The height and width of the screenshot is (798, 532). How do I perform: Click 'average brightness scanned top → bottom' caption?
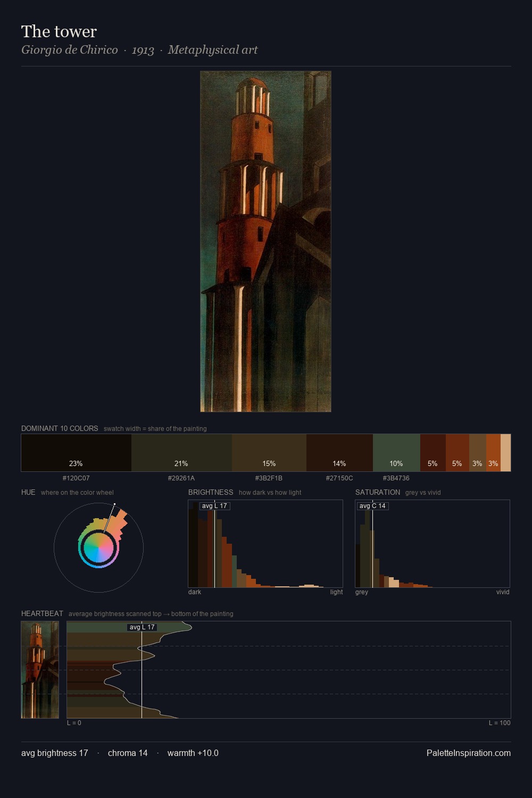click(x=151, y=614)
